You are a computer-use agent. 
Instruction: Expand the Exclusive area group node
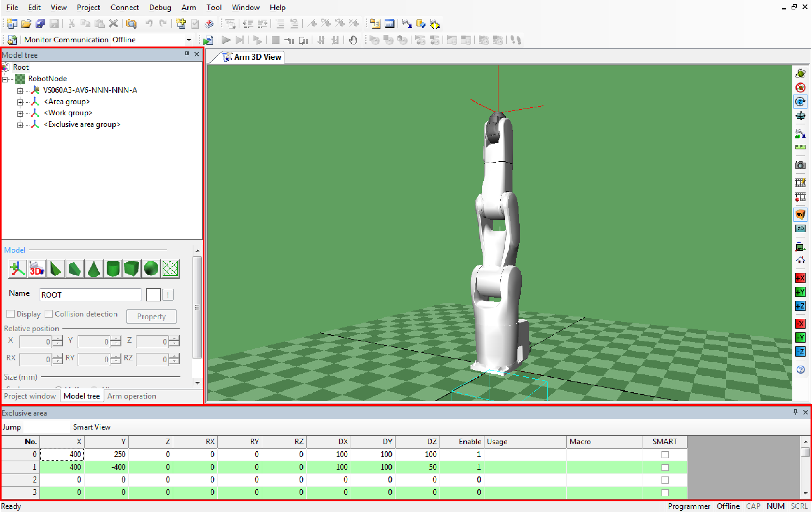coord(20,125)
